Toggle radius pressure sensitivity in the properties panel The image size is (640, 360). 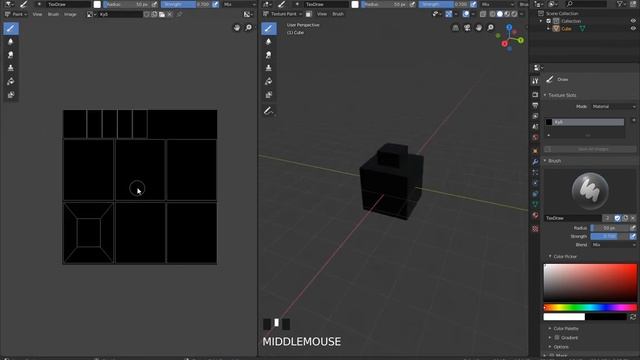pyautogui.click(x=633, y=228)
